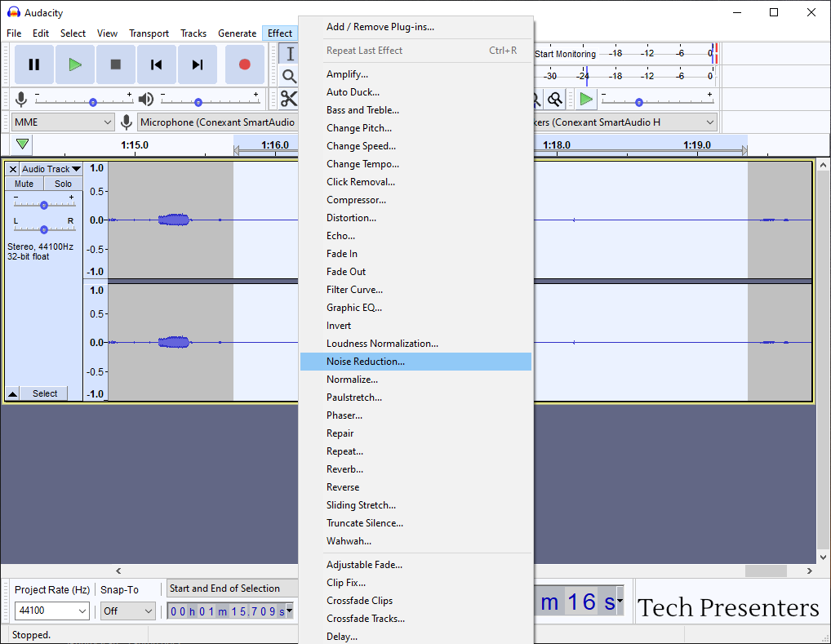Open the View menu
The width and height of the screenshot is (831, 644).
pyautogui.click(x=107, y=33)
